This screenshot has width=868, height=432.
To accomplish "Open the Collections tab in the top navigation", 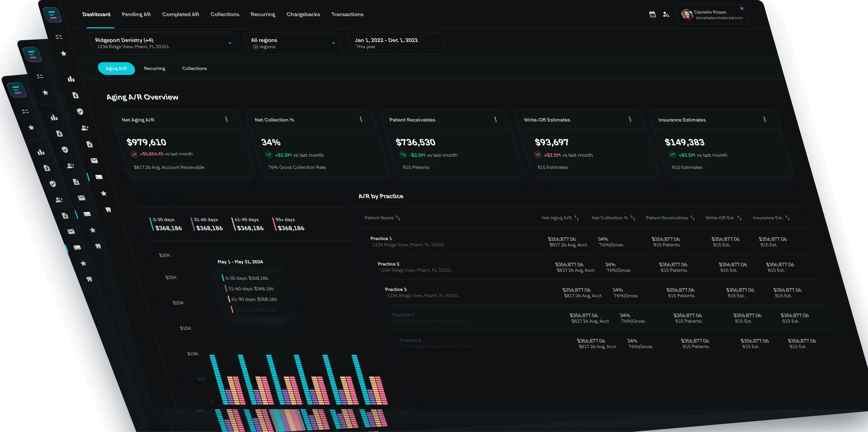I will [x=225, y=14].
